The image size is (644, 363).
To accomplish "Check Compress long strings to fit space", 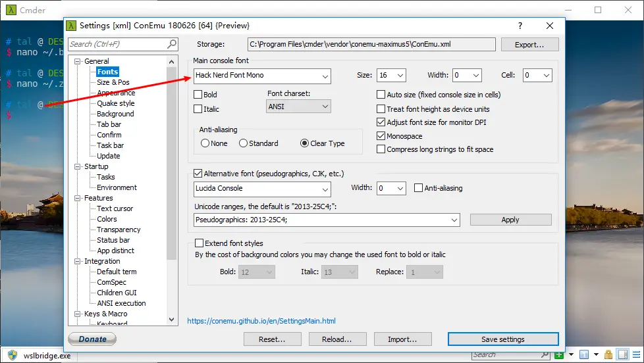I will point(381,149).
